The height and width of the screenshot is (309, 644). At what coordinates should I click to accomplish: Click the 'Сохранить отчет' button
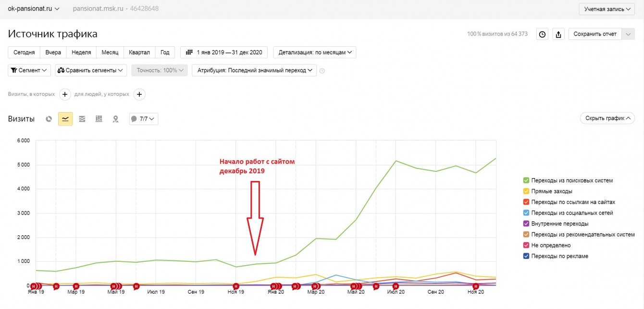click(x=595, y=34)
